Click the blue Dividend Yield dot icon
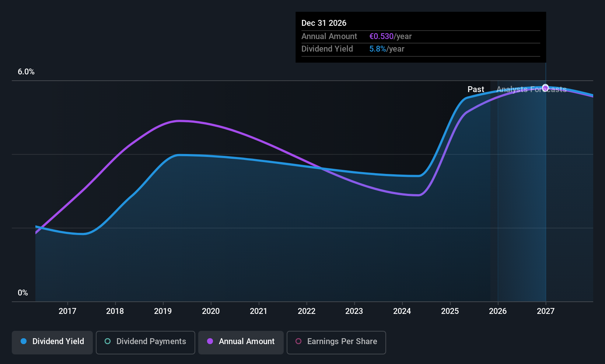The width and height of the screenshot is (605, 364). coord(23,342)
